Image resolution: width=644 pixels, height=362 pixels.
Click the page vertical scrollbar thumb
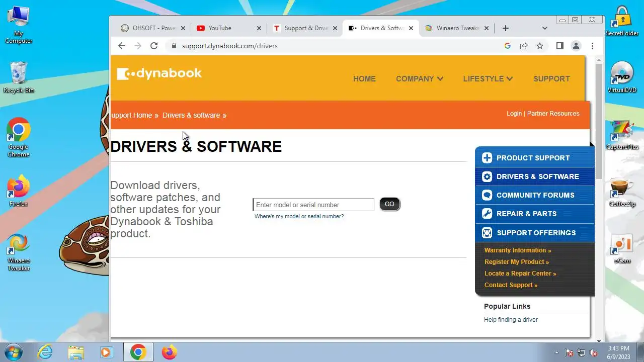[599, 122]
